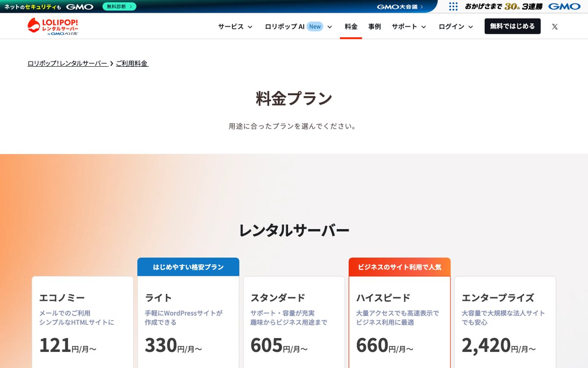588x368 pixels.
Task: Select the ハイスピード plan title
Action: tap(383, 298)
